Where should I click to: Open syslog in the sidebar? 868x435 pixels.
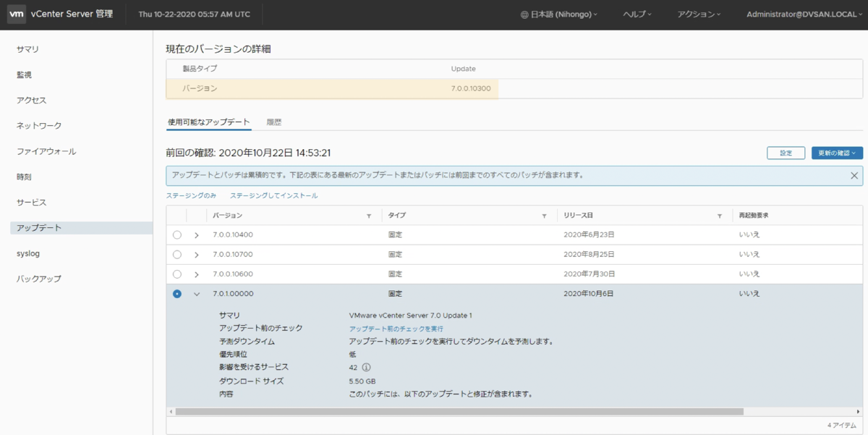27,253
